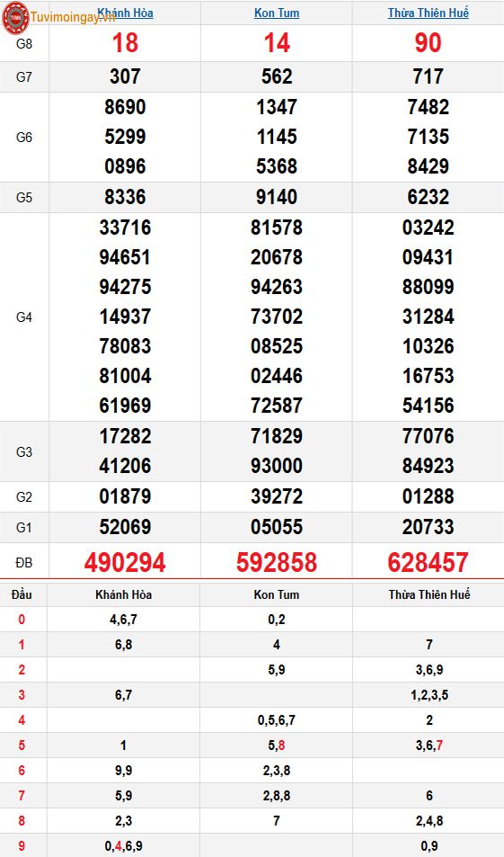Click Thừa Thiên Huế special prize 628457
Screen dimensions: 504x857
tap(429, 562)
